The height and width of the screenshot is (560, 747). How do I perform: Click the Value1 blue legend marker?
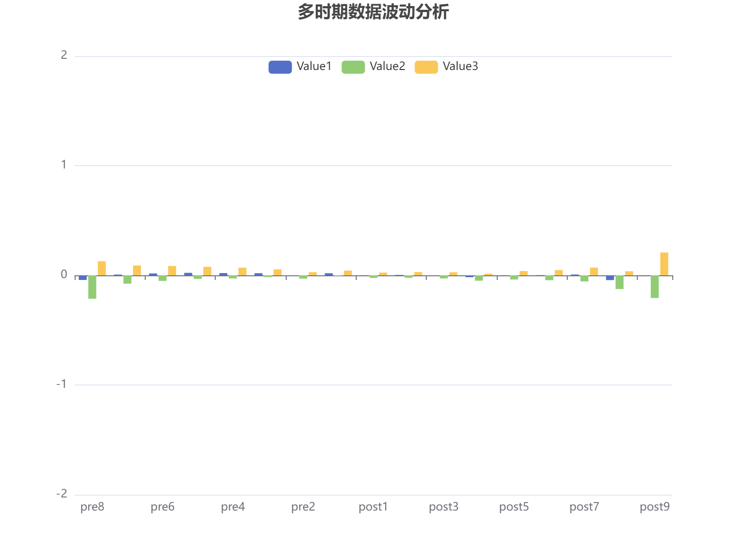pyautogui.click(x=279, y=66)
